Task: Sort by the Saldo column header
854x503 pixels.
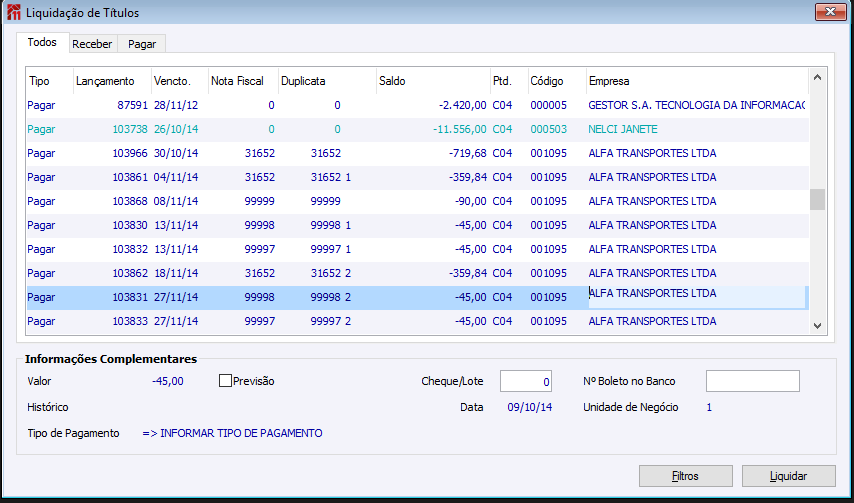Action: 433,81
